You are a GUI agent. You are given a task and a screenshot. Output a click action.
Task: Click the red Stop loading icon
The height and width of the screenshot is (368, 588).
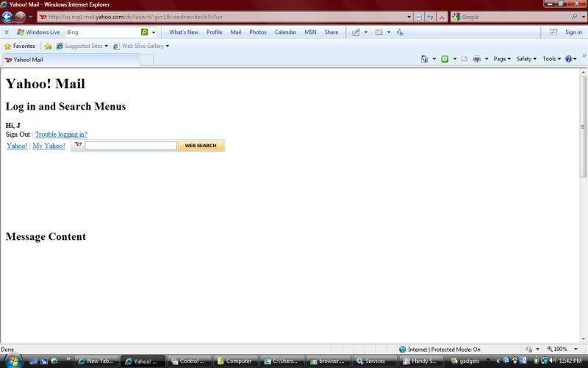442,17
